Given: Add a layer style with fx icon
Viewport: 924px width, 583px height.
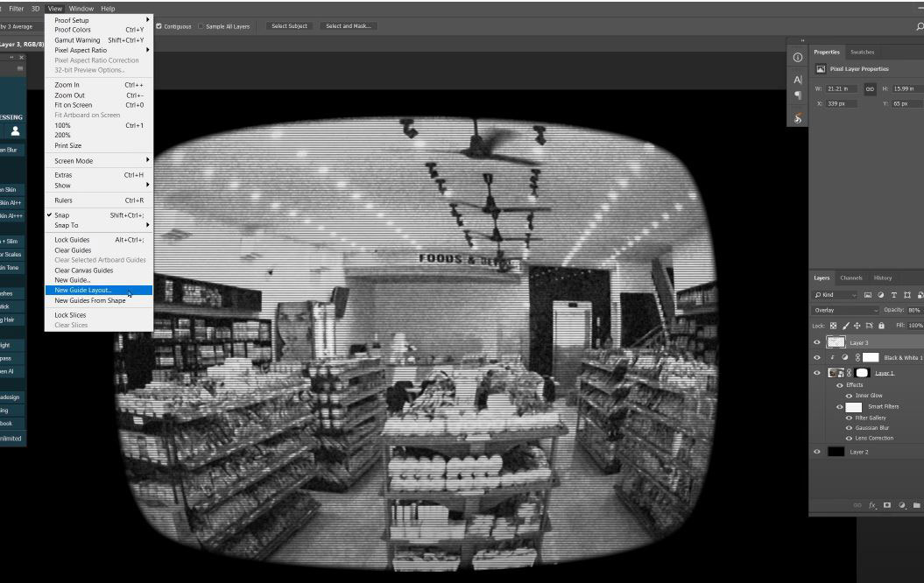Looking at the screenshot, I should [872, 505].
